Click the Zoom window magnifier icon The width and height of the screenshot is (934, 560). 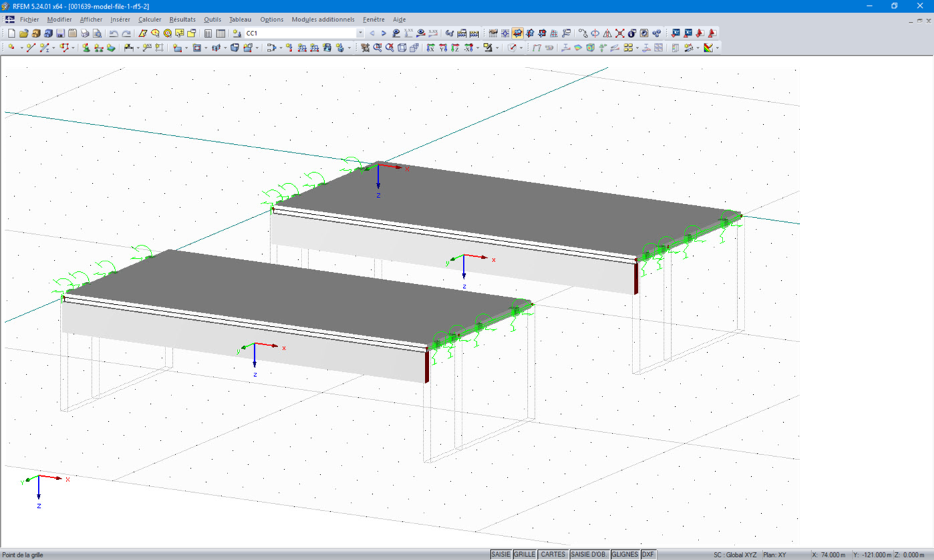(378, 48)
